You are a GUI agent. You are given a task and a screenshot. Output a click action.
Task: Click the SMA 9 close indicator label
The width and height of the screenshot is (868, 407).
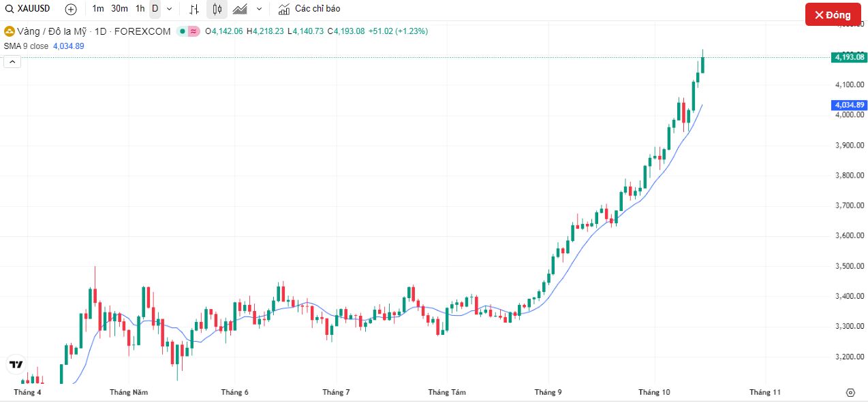click(26, 46)
